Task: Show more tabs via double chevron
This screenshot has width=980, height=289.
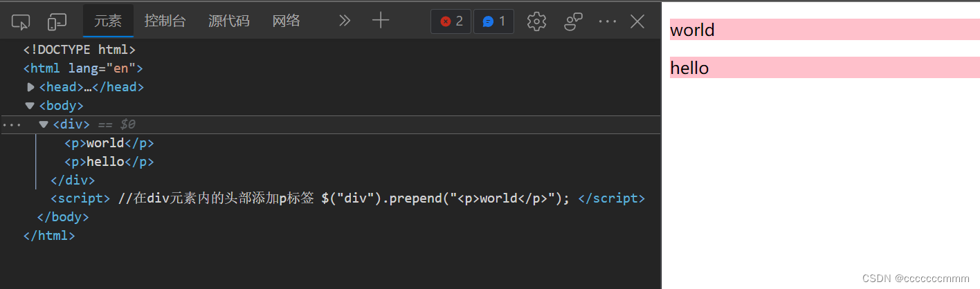Action: (345, 21)
